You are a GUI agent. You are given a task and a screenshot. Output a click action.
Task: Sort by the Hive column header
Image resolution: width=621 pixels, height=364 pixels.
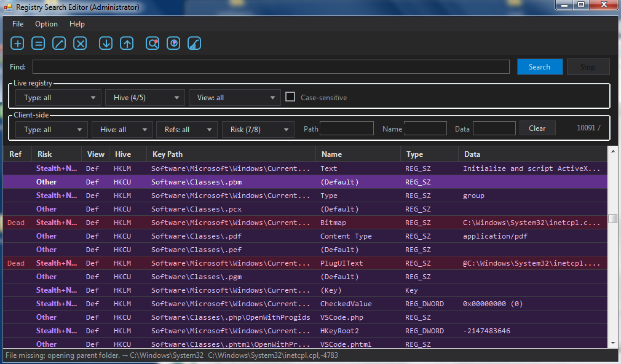[128, 154]
